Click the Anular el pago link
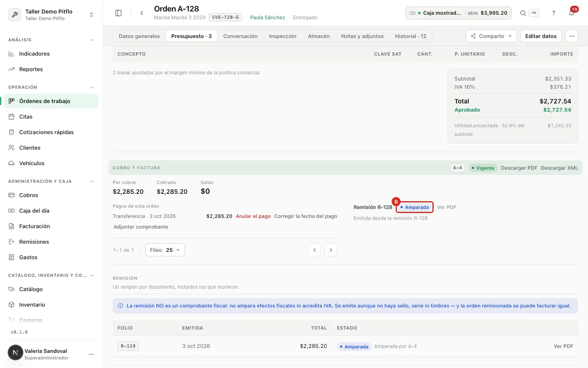This screenshot has width=588, height=368. coord(253,216)
